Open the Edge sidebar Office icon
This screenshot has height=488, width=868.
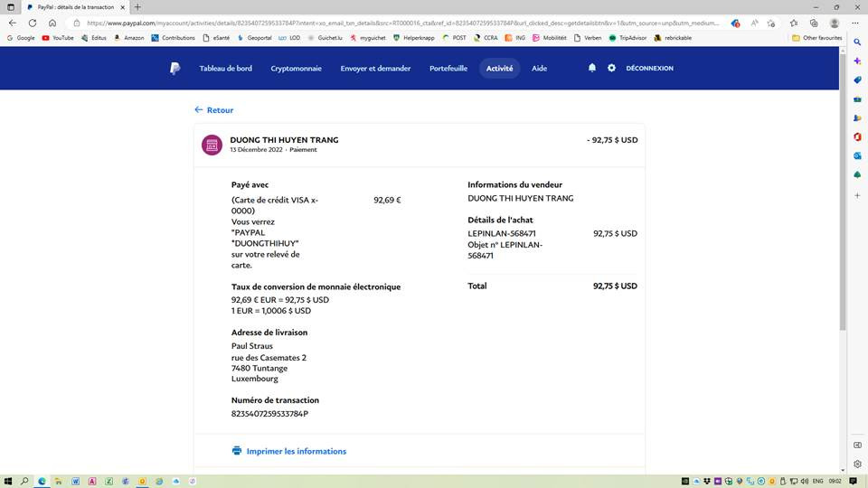coord(857,136)
